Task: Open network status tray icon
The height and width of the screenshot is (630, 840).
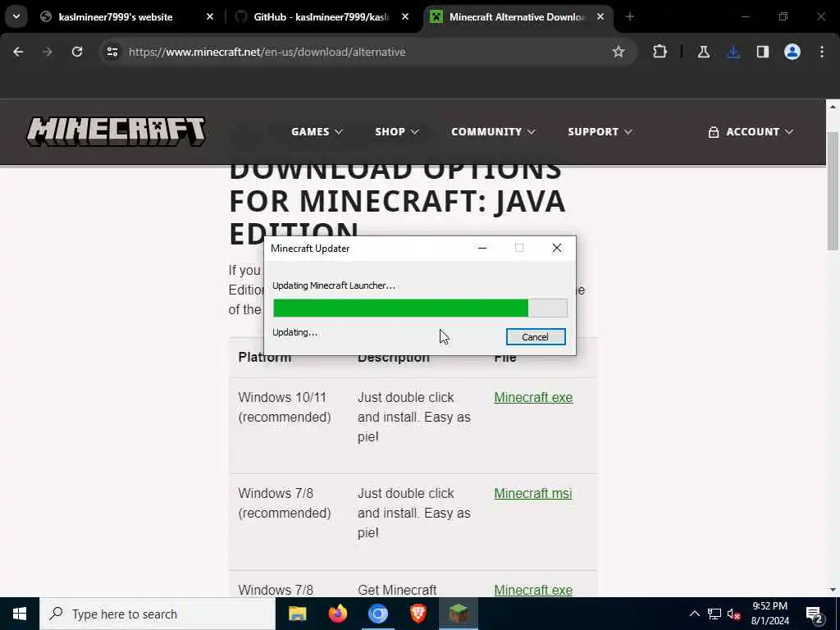Action: tap(714, 614)
